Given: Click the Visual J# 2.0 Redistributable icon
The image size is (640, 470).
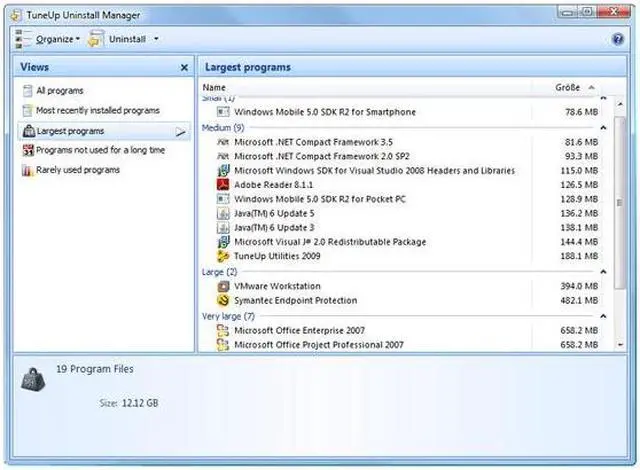Looking at the screenshot, I should 223,242.
